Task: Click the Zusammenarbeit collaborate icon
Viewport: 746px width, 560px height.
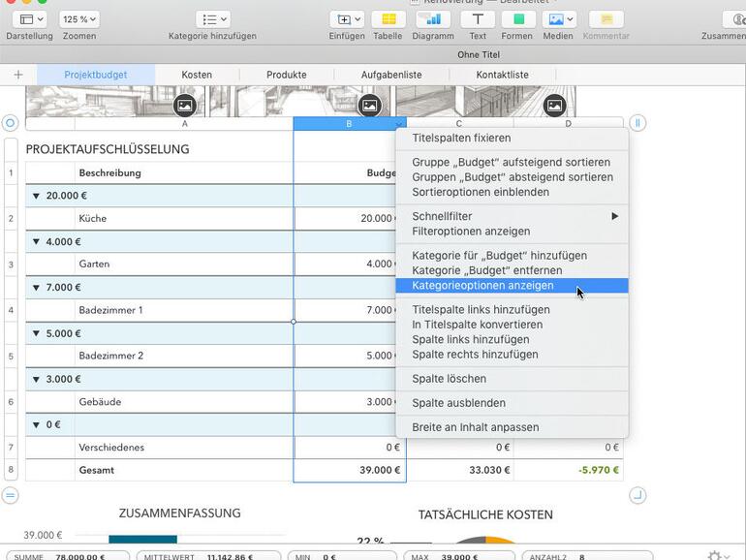Action: (735, 19)
